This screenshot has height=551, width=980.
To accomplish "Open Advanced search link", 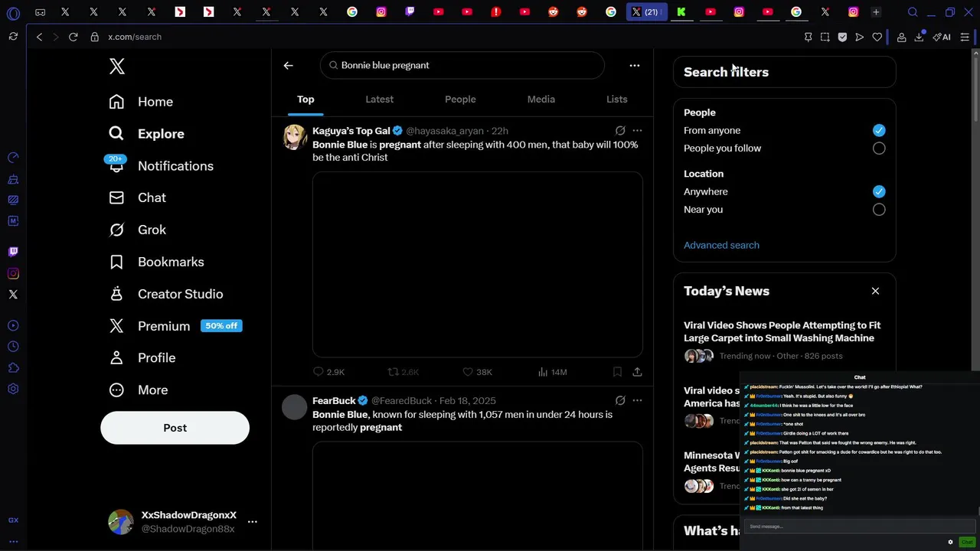I will 721,245.
